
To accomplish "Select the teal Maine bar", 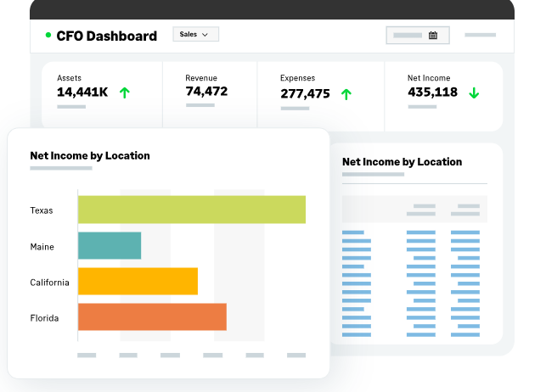I will click(x=110, y=246).
